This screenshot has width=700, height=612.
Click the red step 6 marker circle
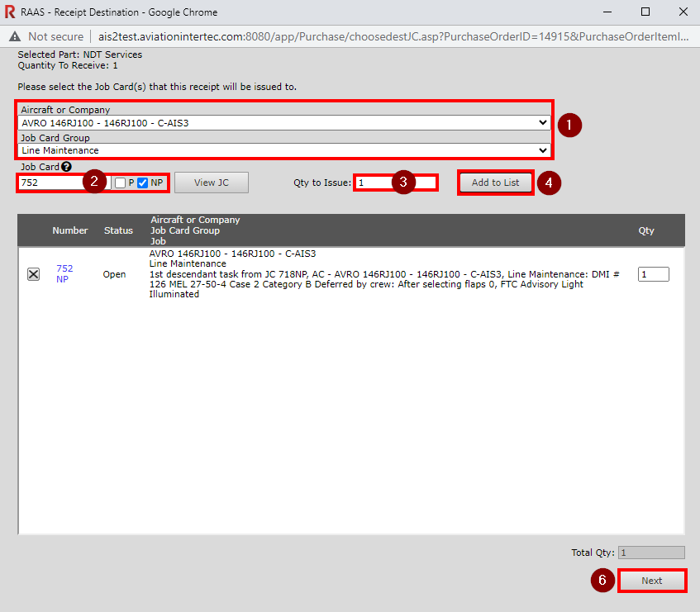coord(602,581)
